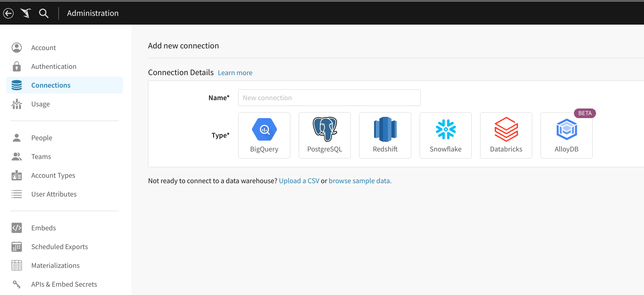Open the search magnifier in the top bar
The height and width of the screenshot is (295, 644).
(43, 13)
